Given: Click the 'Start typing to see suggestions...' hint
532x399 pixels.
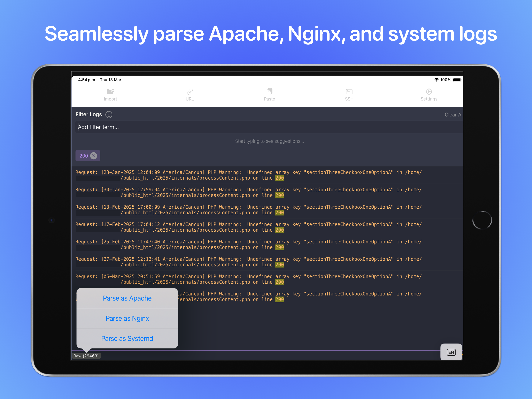Looking at the screenshot, I should pyautogui.click(x=269, y=141).
